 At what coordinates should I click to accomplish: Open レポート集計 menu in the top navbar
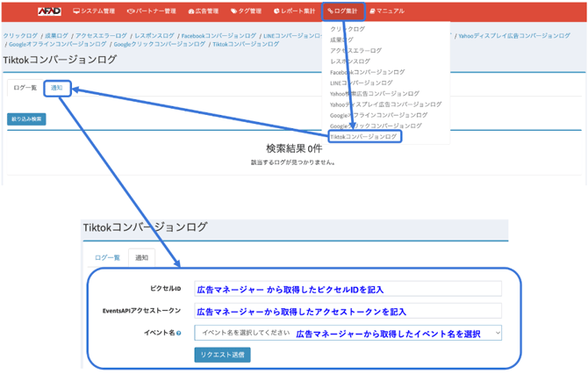[294, 11]
